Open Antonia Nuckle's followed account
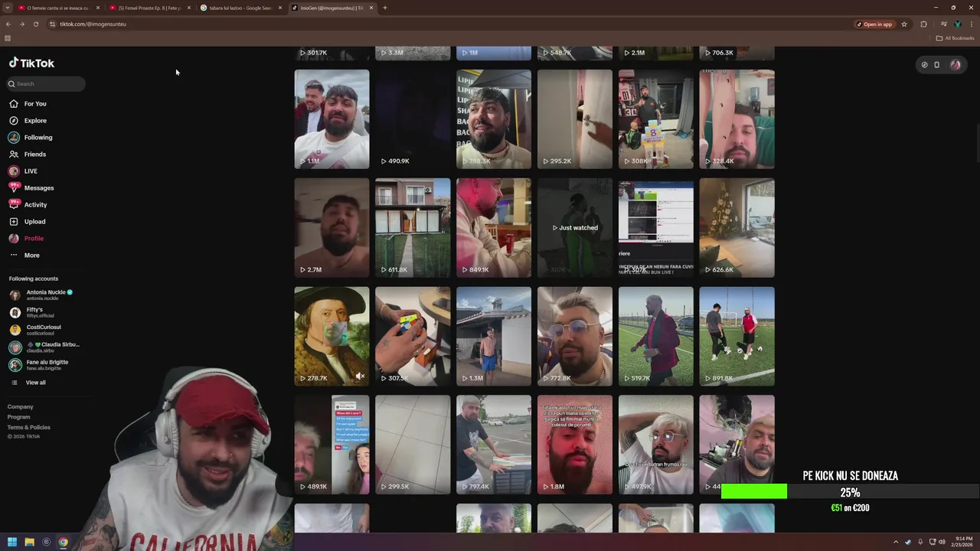 (43, 295)
